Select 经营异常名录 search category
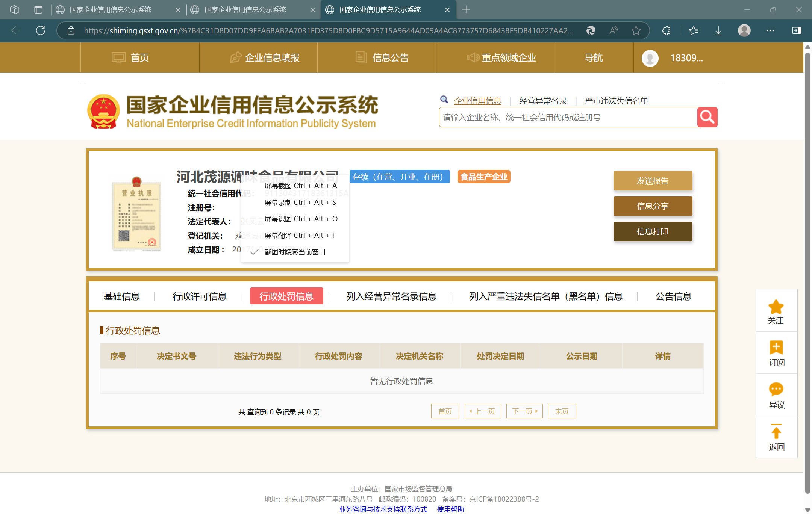The height and width of the screenshot is (514, 812). 543,101
